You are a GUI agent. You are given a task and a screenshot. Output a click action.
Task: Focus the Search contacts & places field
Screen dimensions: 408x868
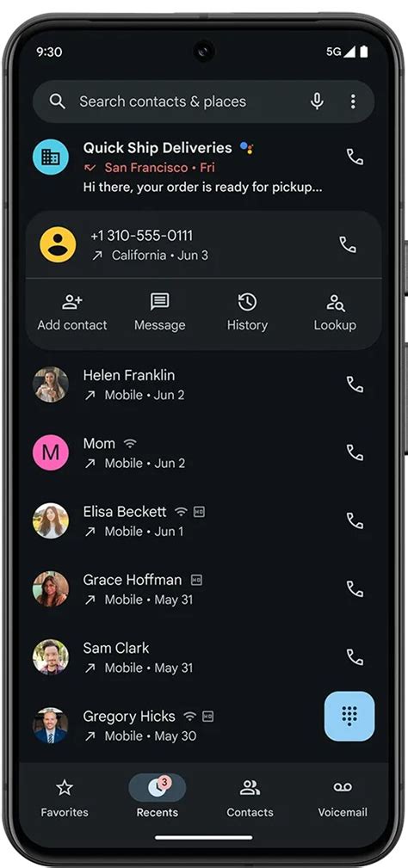[189, 102]
